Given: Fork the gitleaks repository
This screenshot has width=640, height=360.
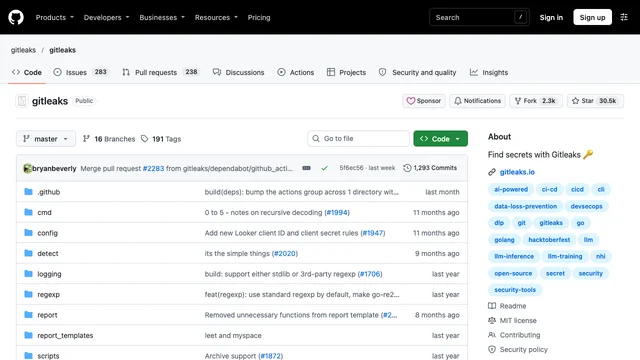Looking at the screenshot, I should click(536, 101).
